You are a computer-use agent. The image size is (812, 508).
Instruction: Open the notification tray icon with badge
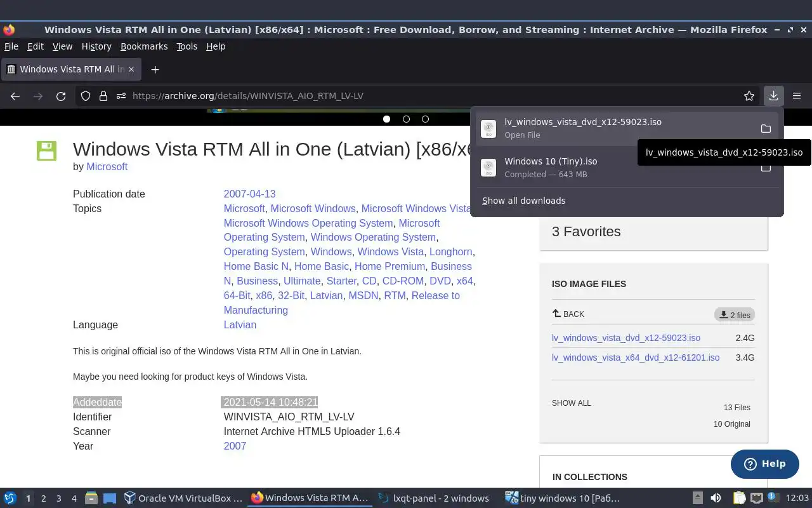[x=773, y=498]
